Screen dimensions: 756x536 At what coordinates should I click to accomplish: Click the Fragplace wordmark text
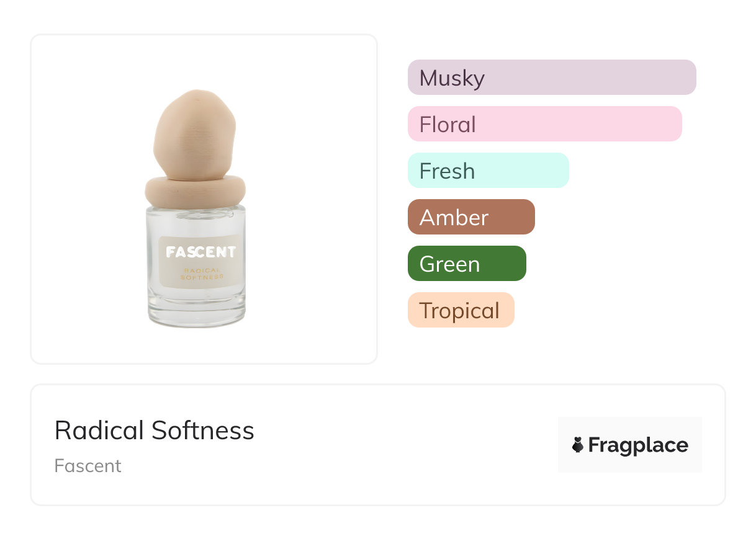point(638,445)
